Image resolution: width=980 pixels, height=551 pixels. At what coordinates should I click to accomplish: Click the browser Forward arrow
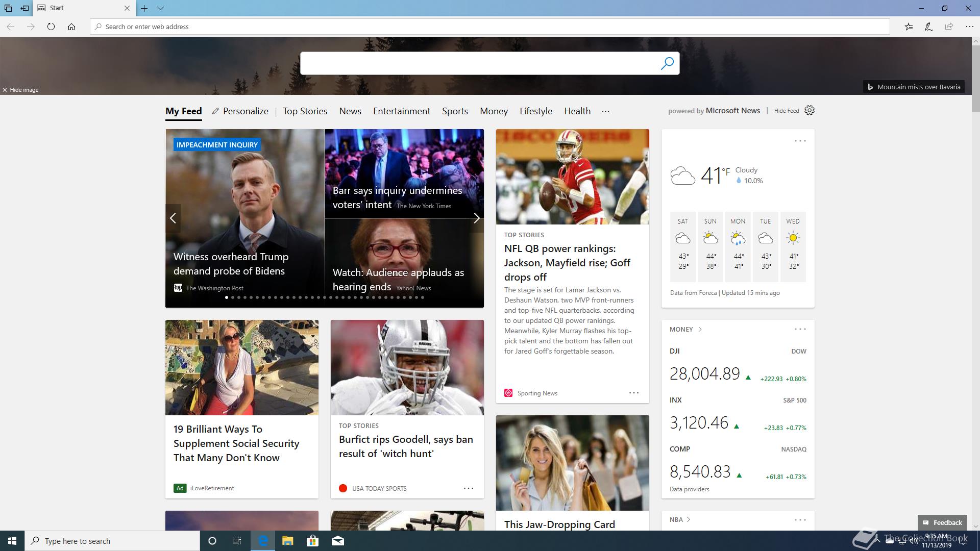coord(31,27)
